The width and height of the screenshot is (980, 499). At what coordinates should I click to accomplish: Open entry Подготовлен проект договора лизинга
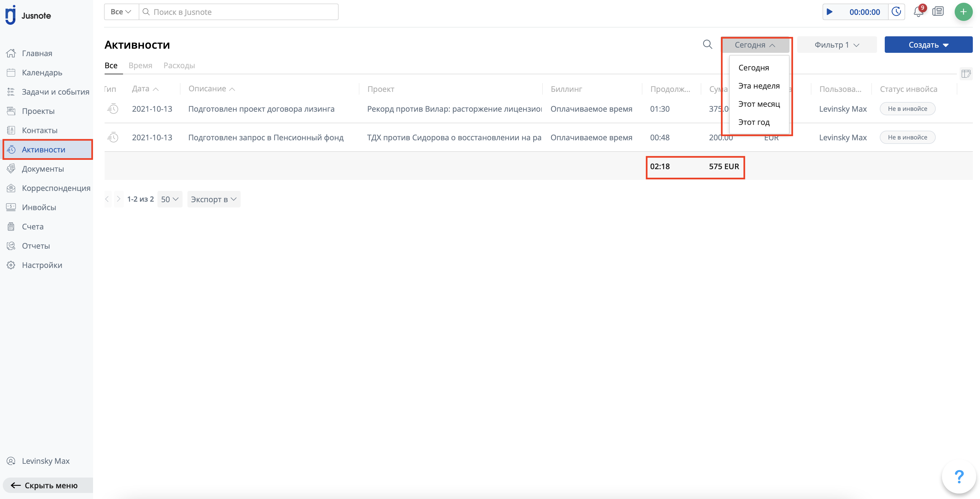tap(261, 109)
